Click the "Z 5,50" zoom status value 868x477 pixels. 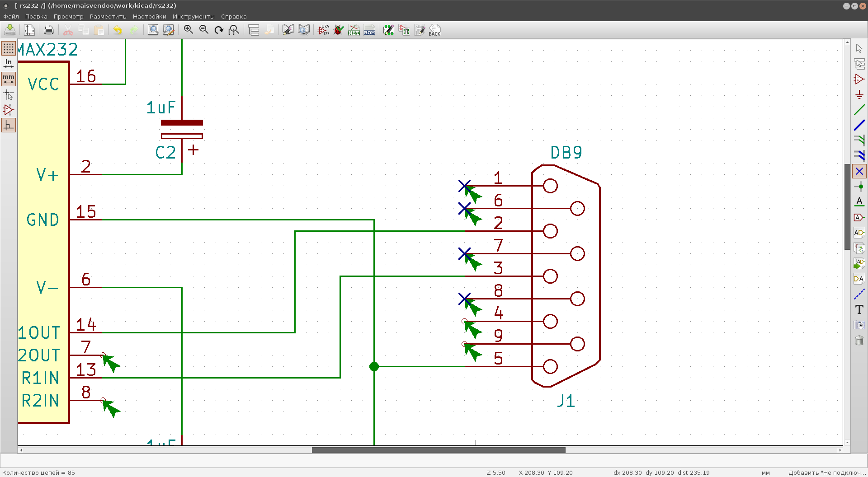[496, 472]
